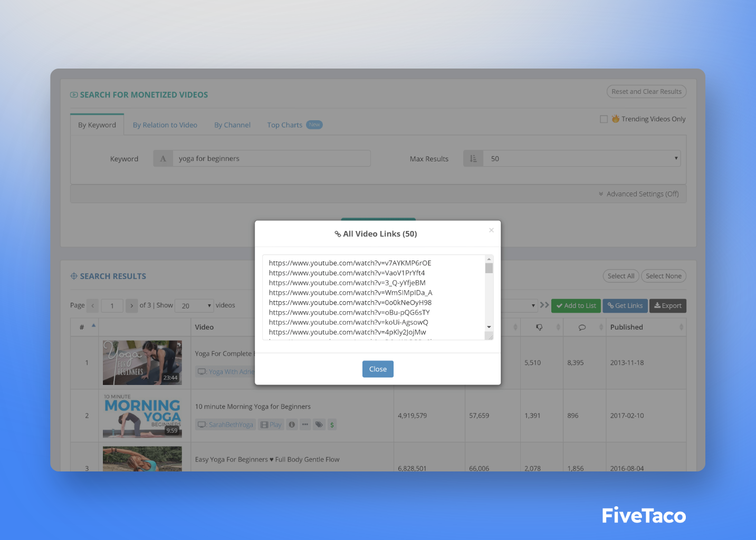Switch to By Channel tab
Screen dimensions: 756x540
pyautogui.click(x=232, y=125)
